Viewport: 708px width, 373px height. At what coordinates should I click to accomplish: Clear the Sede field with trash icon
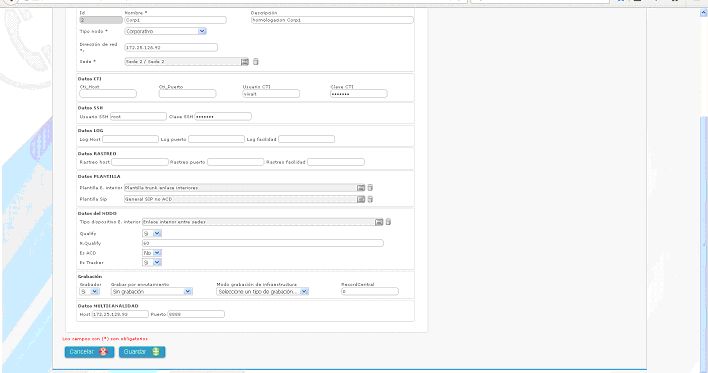click(256, 61)
